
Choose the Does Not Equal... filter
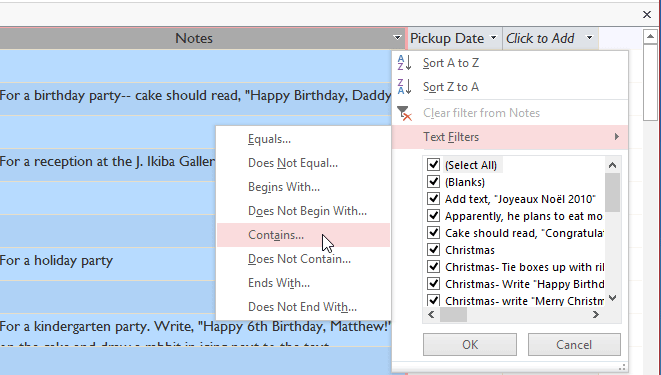pyautogui.click(x=304, y=163)
